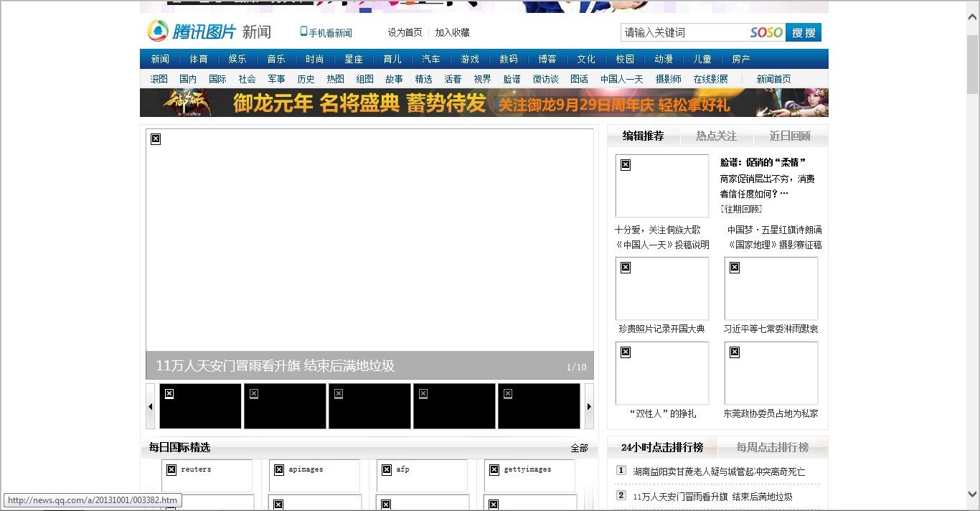This screenshot has height=511, width=980.
Task: Click the 全部 link in 每日国际精选
Action: tap(579, 448)
